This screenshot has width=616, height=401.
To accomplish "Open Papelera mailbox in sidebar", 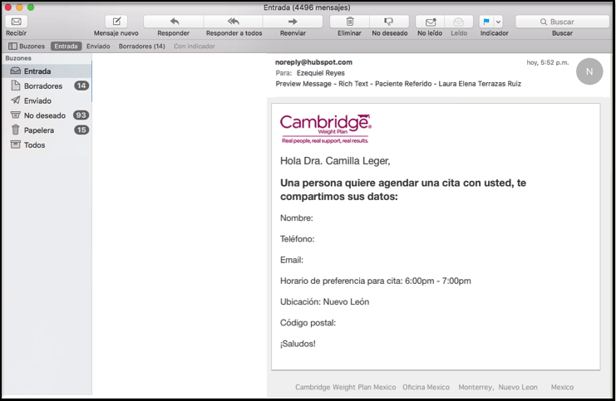I will coord(47,130).
